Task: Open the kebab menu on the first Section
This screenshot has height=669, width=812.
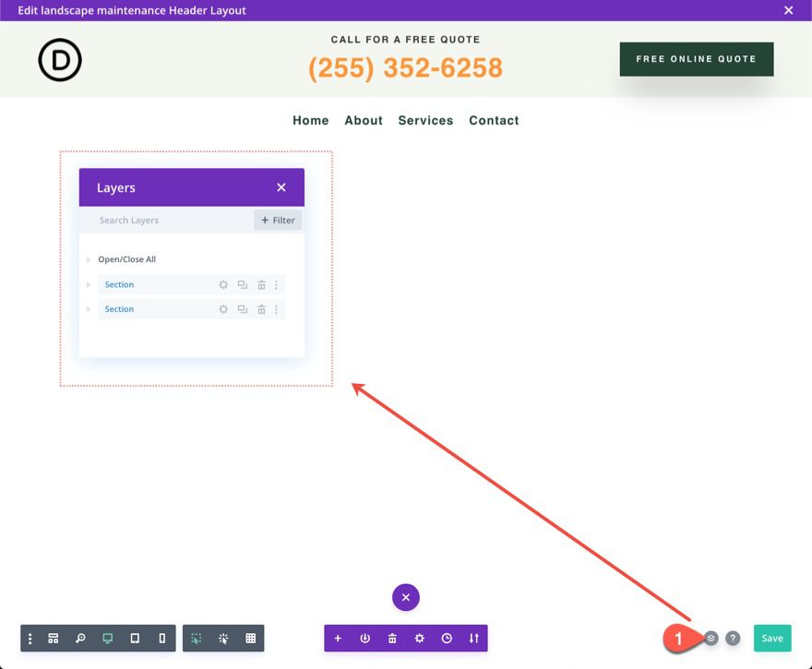Action: point(275,284)
